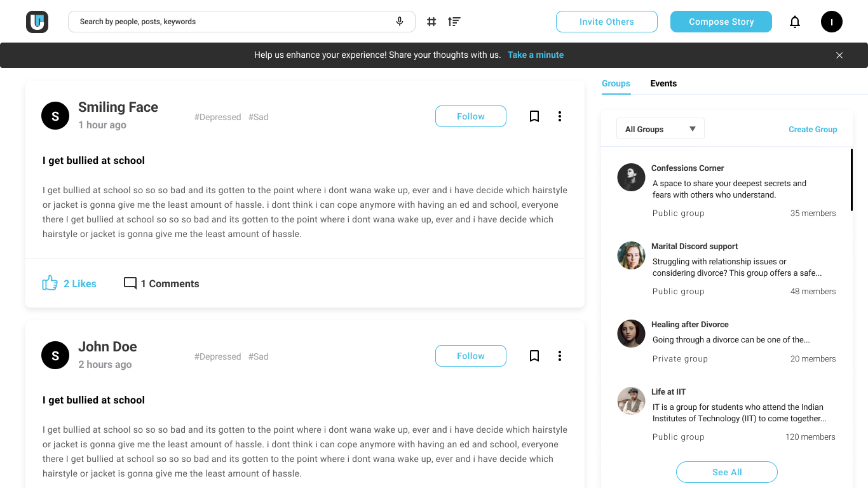Click the Take a minute link
The width and height of the screenshot is (868, 488).
pyautogui.click(x=536, y=55)
